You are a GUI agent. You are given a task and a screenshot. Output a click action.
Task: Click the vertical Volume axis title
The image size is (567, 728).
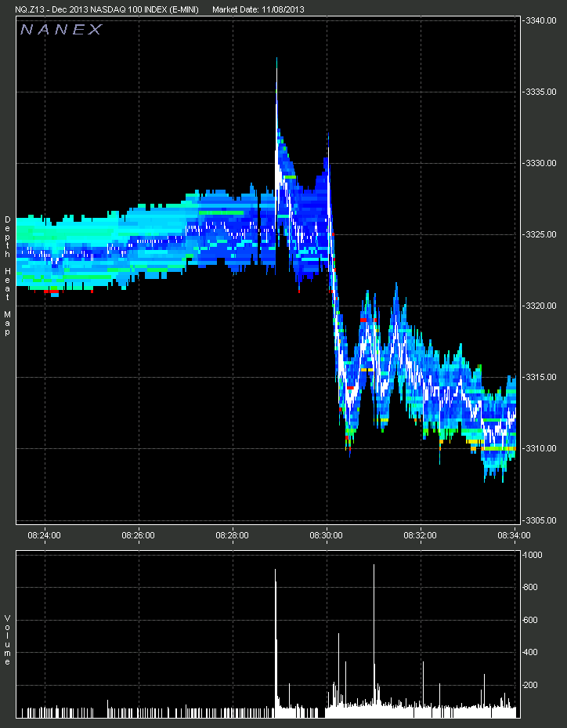tap(8, 639)
